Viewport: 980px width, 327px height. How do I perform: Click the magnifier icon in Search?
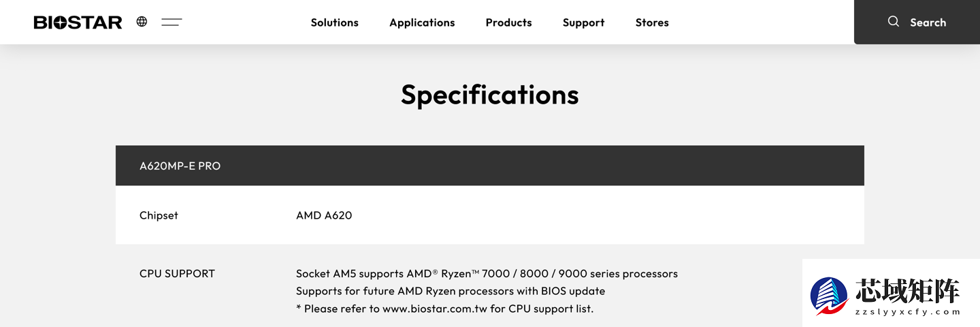click(894, 22)
